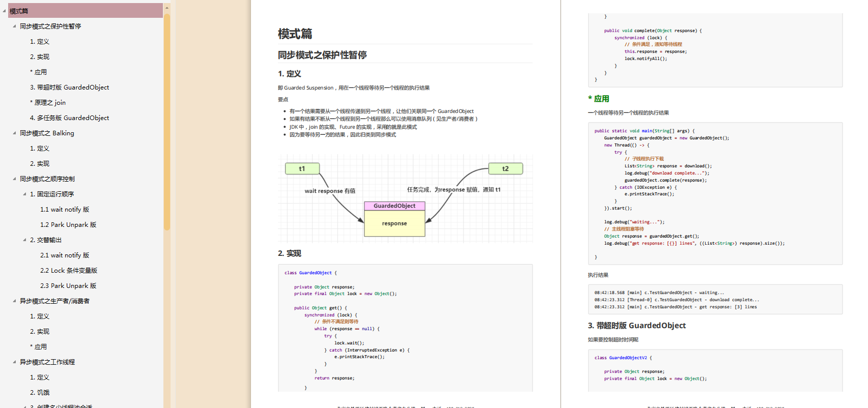Image resolution: width=868 pixels, height=408 pixels.
Task: Collapse the 1. 固定运行顺序 outline arrow
Action: tap(24, 194)
